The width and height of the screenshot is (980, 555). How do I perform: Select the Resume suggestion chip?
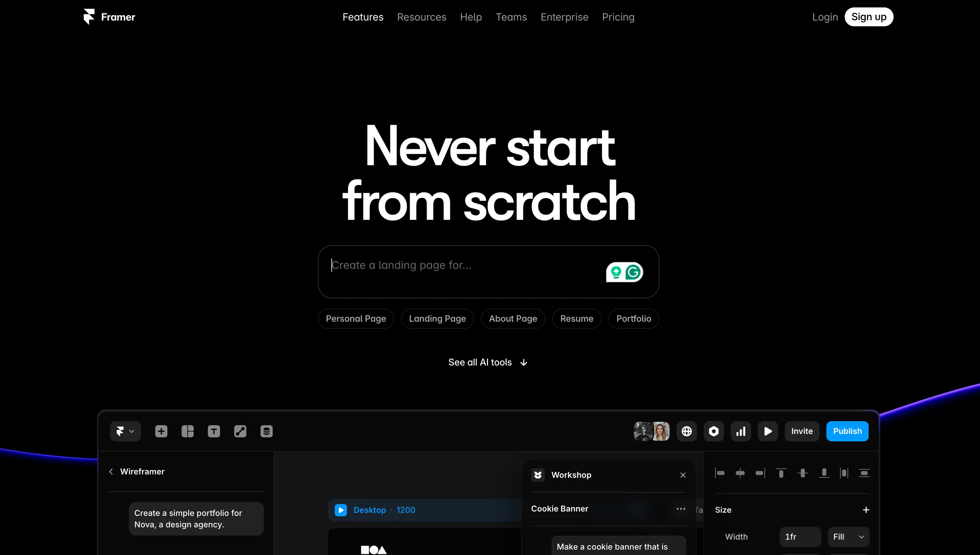pos(576,319)
